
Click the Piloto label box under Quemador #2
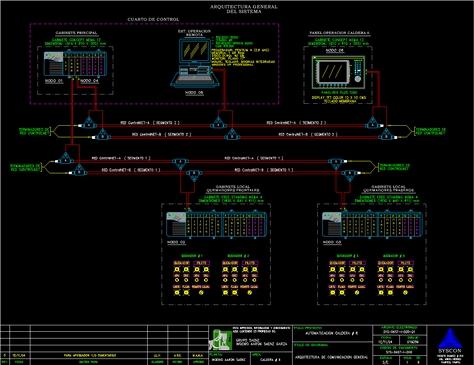[250, 263]
